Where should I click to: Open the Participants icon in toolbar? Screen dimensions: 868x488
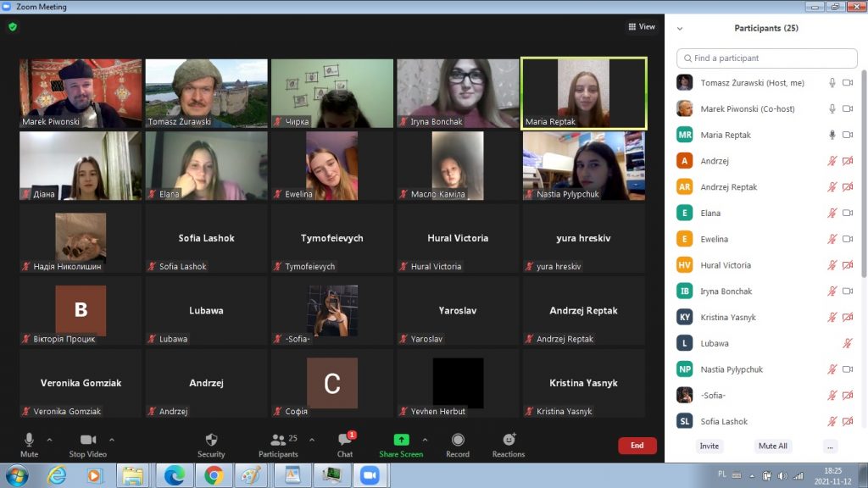[278, 440]
